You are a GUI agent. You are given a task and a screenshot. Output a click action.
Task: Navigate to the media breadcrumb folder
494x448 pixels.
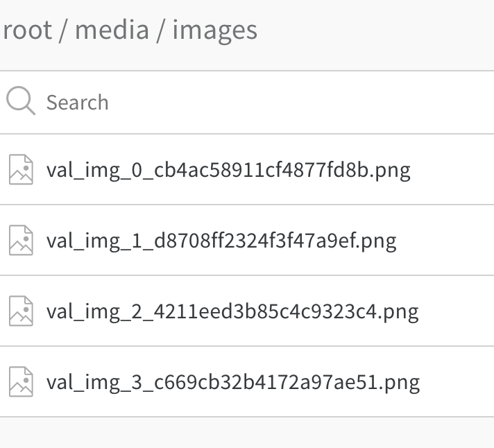click(x=112, y=31)
